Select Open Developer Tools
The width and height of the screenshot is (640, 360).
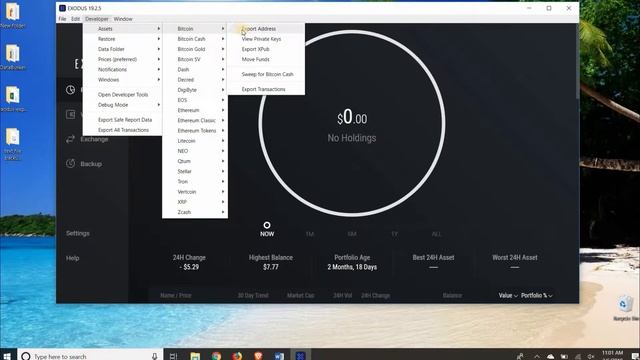122,94
